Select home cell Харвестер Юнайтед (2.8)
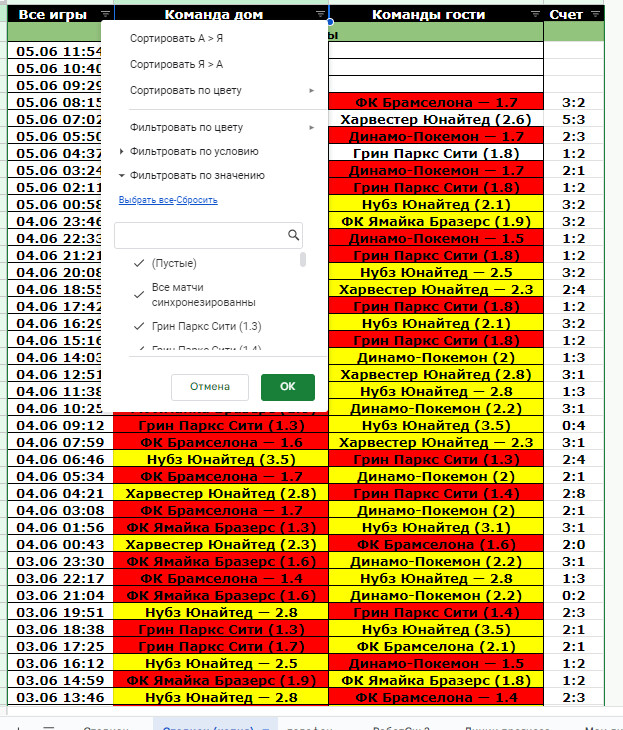This screenshot has width=623, height=730. 221,493
